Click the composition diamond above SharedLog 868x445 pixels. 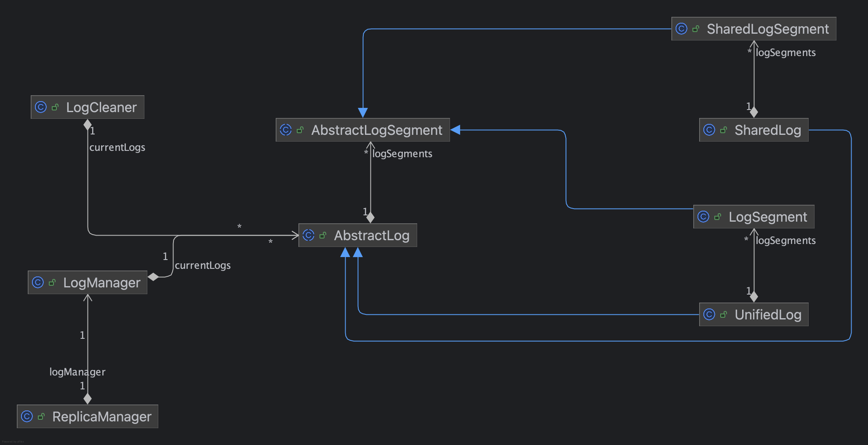click(754, 112)
